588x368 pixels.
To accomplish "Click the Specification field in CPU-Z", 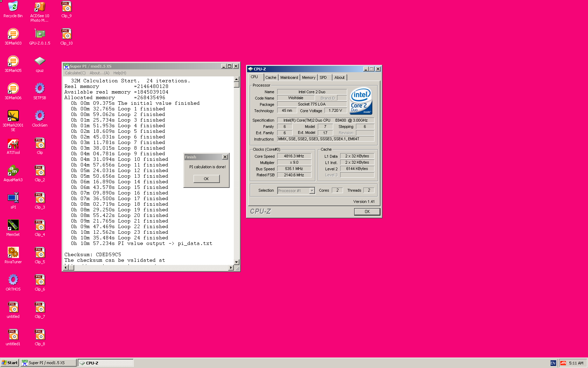I will [x=326, y=120].
